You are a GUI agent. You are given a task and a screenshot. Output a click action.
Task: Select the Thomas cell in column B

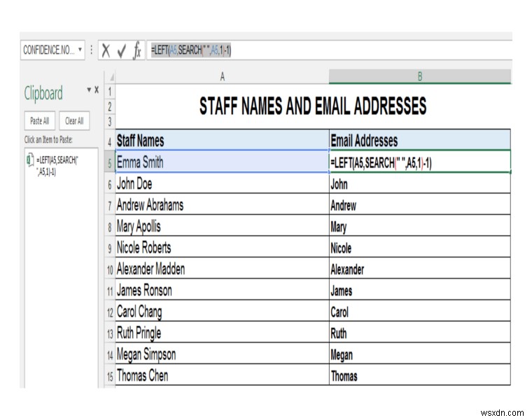[420, 375]
